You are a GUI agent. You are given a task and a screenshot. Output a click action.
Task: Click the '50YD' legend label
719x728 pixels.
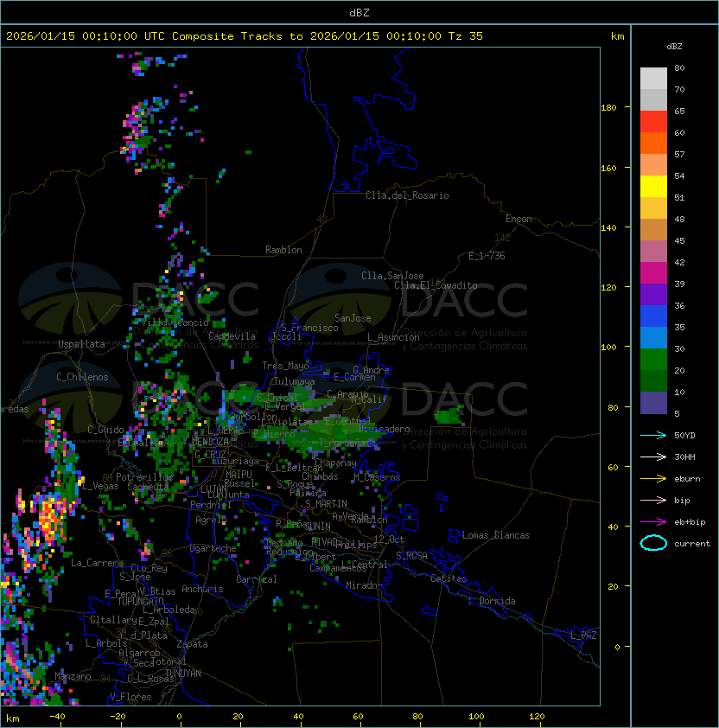tap(684, 436)
